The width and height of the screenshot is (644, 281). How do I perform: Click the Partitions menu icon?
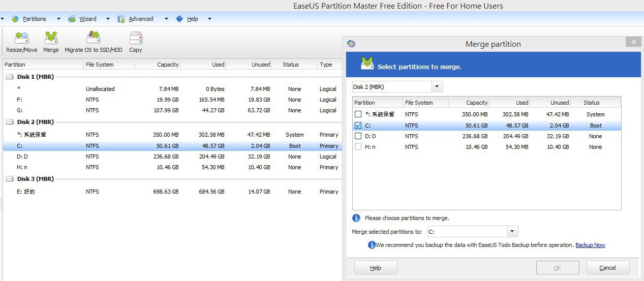[15, 19]
